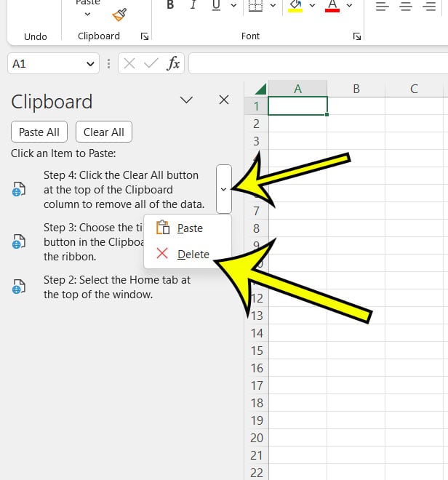Choose Paste from the item context menu
Screen dimensions: 448x480
coord(187,228)
